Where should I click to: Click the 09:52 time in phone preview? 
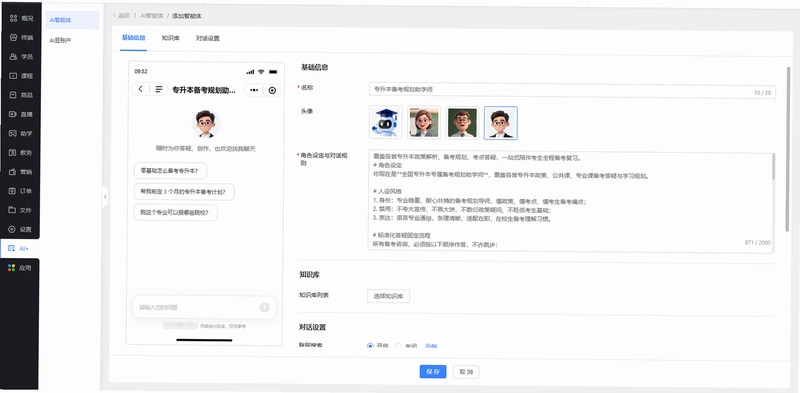pos(141,71)
